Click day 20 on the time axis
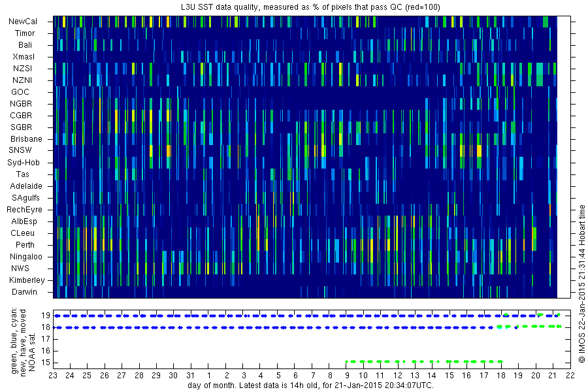The image size is (588, 392). click(x=536, y=375)
